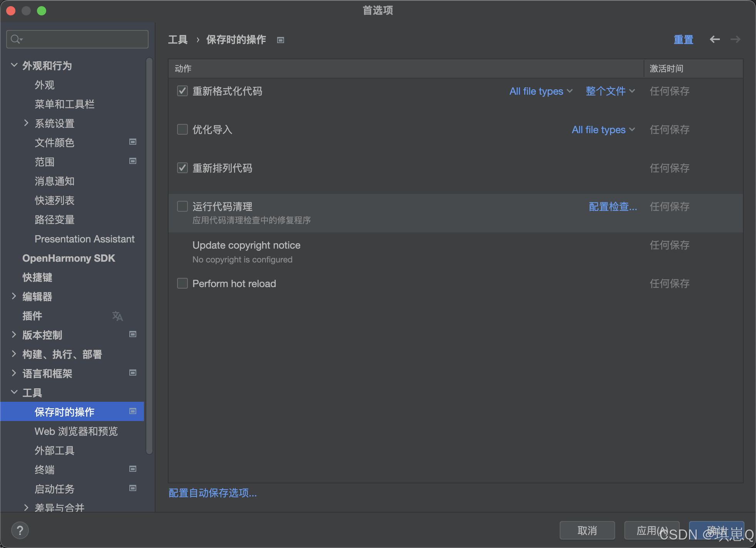Screen dimensions: 756x548
Task: Click the 取消 button
Action: 587,531
